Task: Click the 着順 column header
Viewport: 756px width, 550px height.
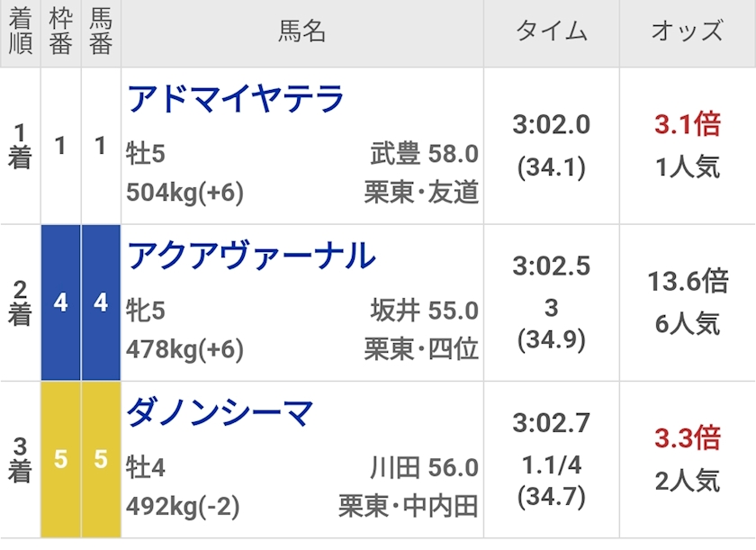Action: [20, 33]
